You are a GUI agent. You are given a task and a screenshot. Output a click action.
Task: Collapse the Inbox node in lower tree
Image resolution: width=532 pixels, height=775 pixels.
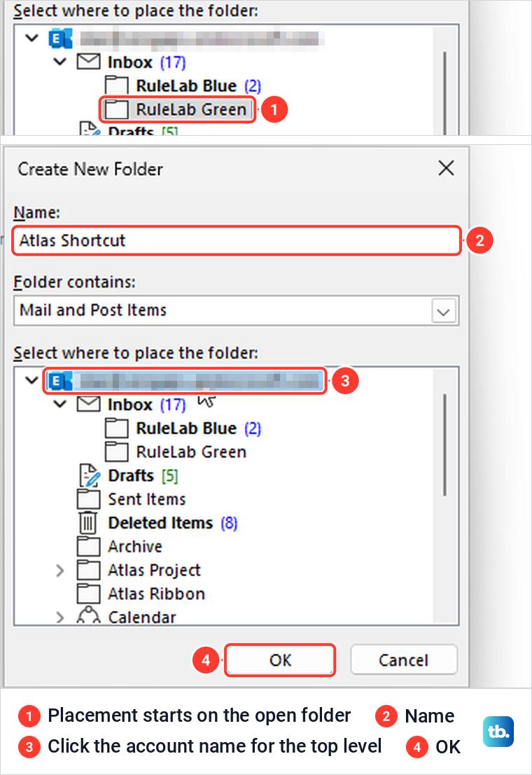click(59, 404)
